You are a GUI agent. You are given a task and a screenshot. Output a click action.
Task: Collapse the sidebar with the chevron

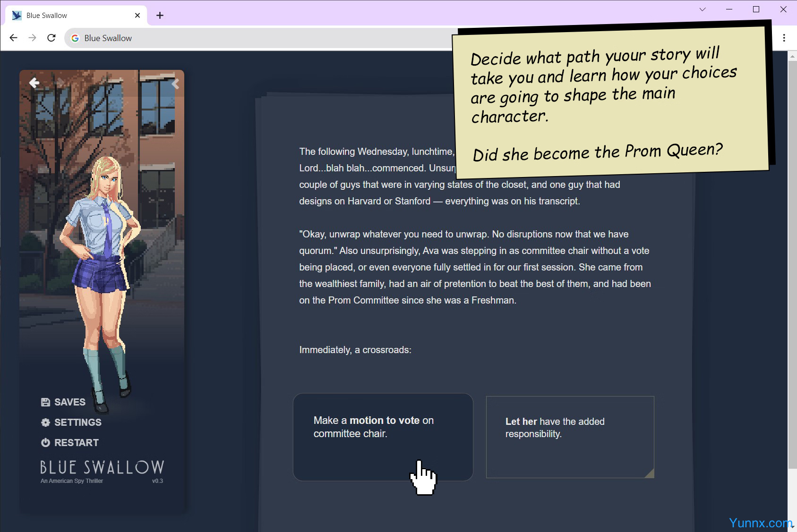(175, 84)
